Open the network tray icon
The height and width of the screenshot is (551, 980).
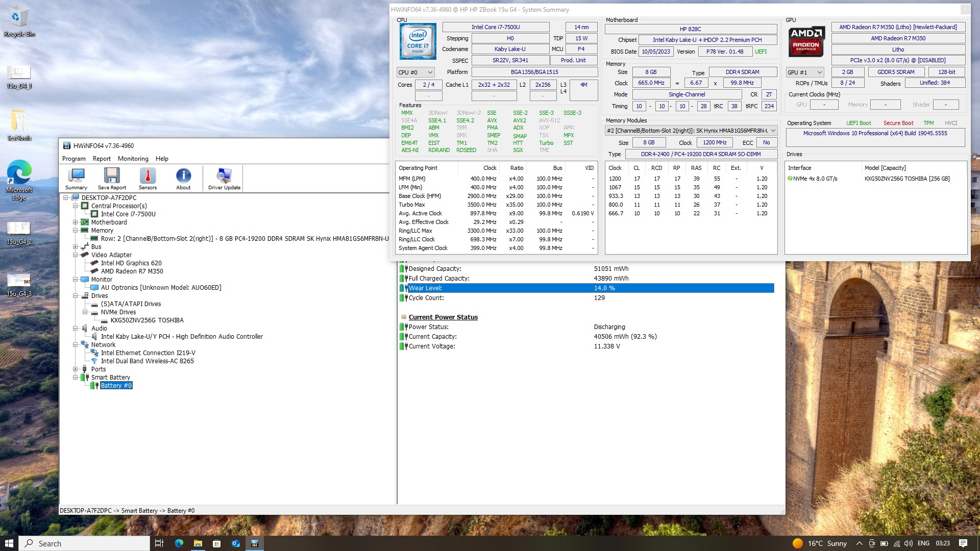tap(897, 543)
